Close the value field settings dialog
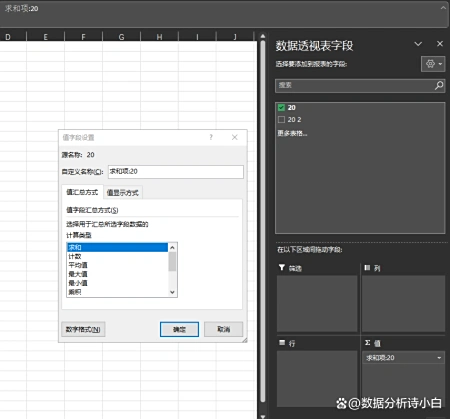450x419 pixels. coord(235,137)
